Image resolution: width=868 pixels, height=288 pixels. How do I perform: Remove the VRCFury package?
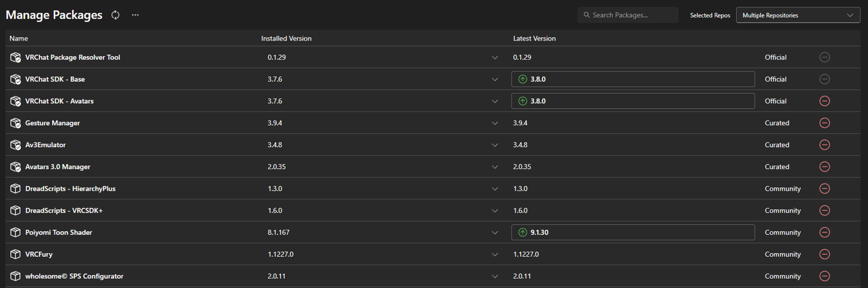825,254
